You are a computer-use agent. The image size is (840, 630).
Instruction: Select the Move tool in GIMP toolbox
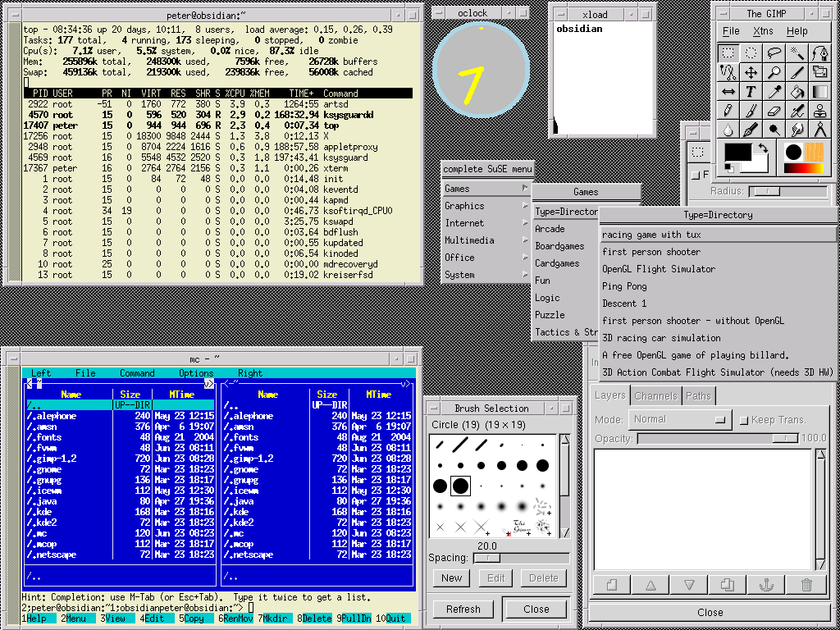click(751, 72)
